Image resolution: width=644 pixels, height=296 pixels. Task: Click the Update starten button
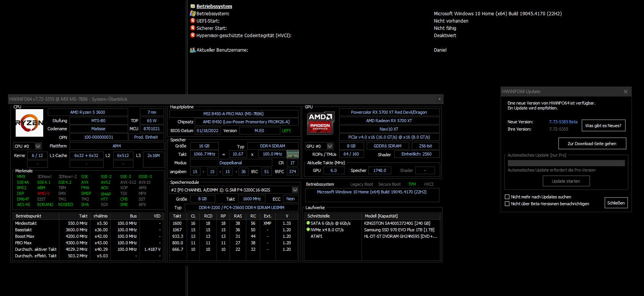566,181
